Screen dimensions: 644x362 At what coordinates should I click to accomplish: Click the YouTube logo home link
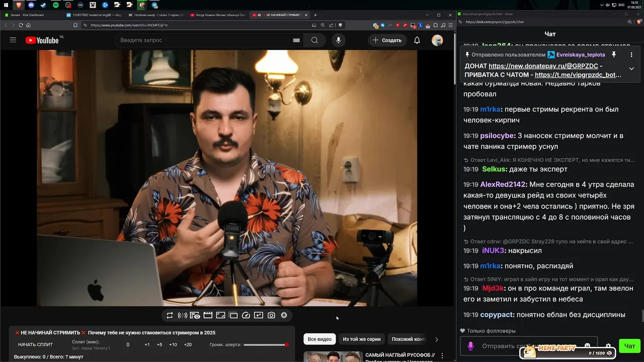[x=42, y=40]
